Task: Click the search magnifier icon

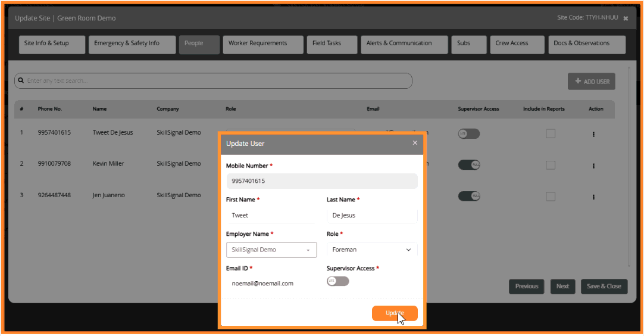Action: [x=21, y=80]
